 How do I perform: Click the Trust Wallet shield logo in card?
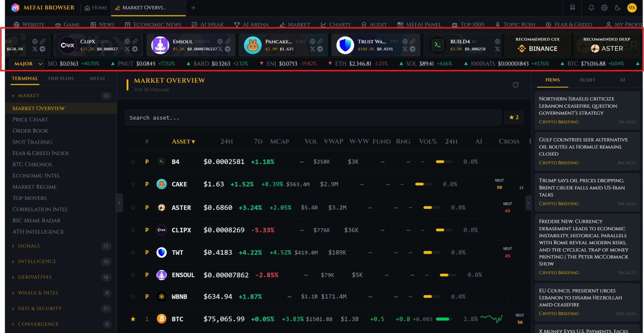345,45
